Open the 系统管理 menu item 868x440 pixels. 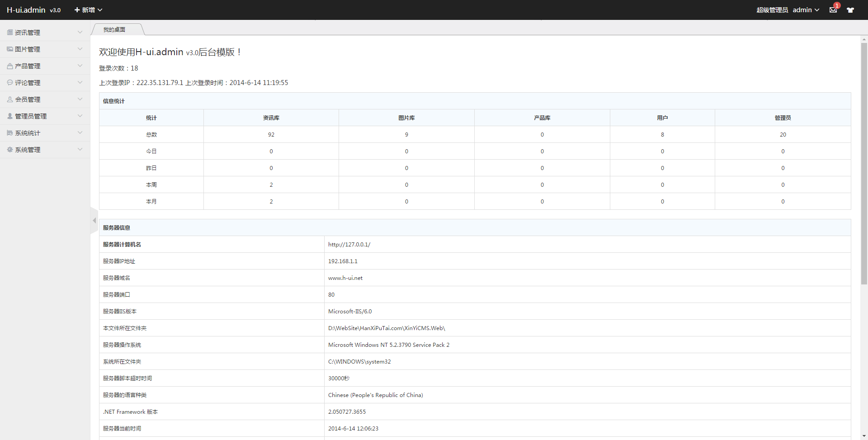[x=45, y=150]
